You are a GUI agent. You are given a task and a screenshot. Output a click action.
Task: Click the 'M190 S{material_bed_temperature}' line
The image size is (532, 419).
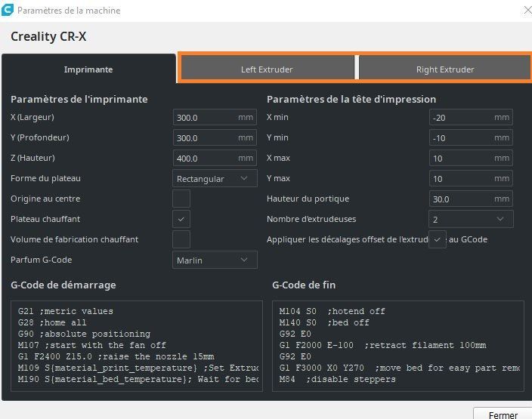tap(138, 379)
